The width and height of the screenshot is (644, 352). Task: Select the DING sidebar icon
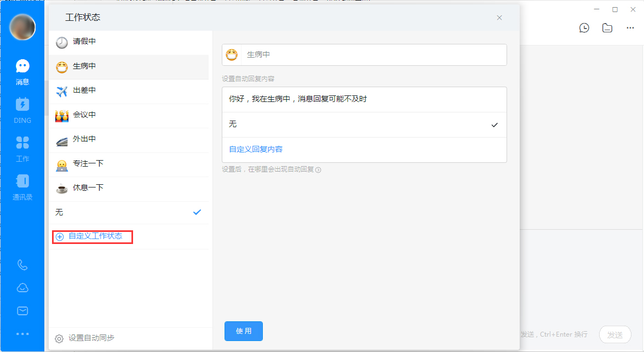tap(22, 110)
